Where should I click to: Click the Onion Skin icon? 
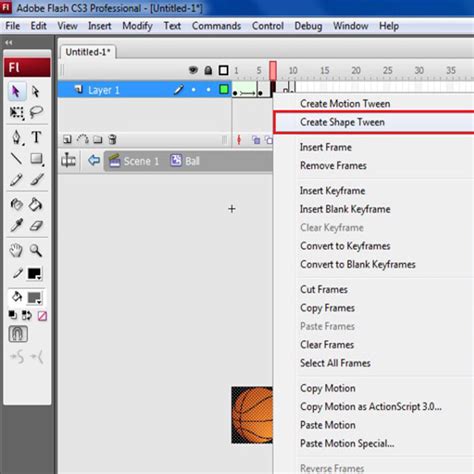click(x=256, y=140)
